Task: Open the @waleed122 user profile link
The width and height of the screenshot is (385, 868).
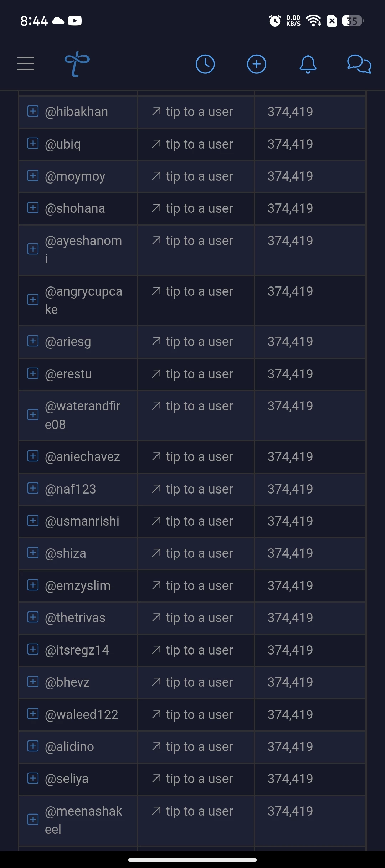Action: 82,714
